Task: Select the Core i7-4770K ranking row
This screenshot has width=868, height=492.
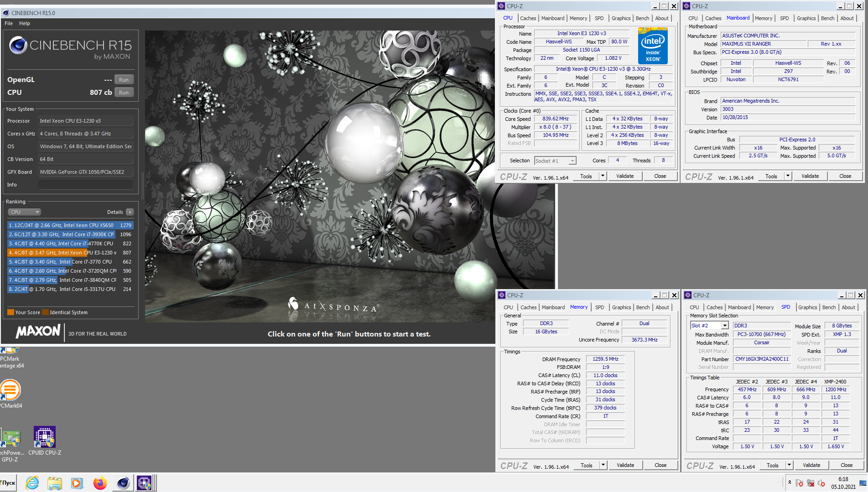Action: point(70,243)
